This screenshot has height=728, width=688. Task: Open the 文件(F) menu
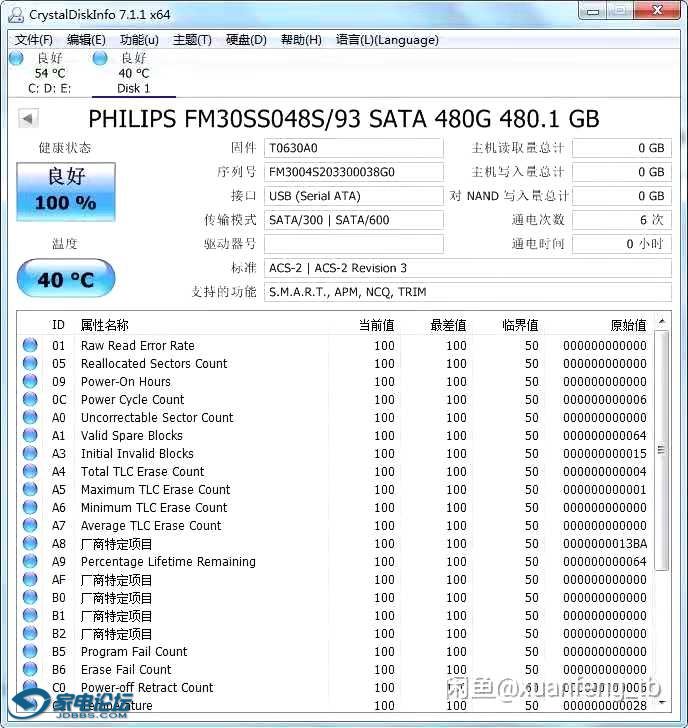coord(33,40)
